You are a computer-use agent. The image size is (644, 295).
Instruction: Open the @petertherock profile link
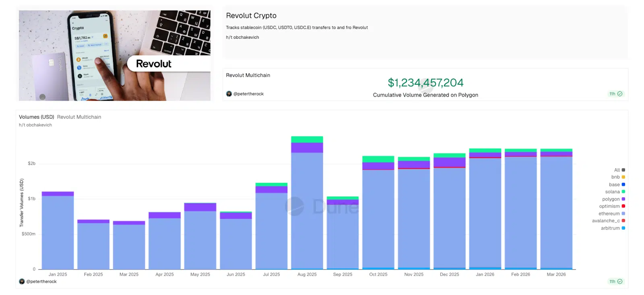[x=248, y=93]
